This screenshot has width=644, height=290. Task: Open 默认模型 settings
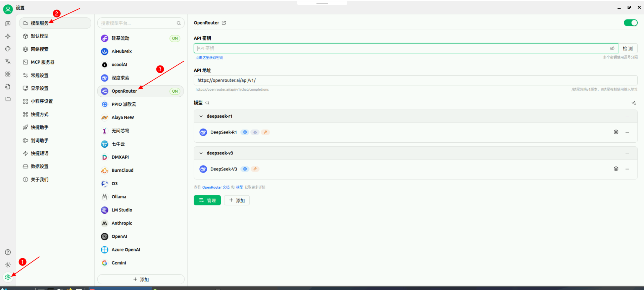55,36
